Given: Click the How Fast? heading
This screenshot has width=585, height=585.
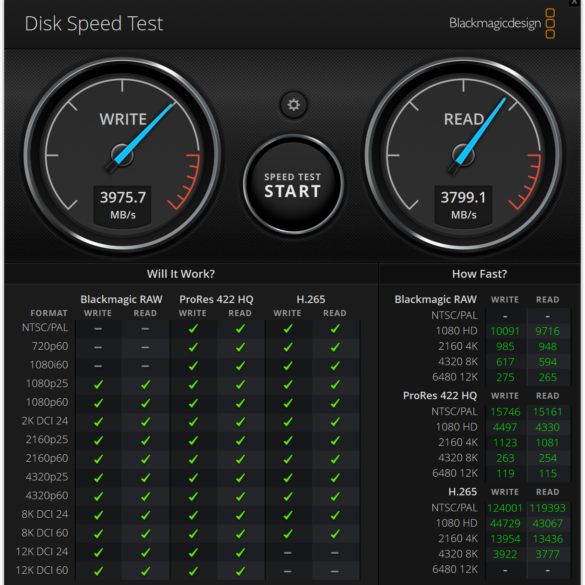Looking at the screenshot, I should coord(479,274).
